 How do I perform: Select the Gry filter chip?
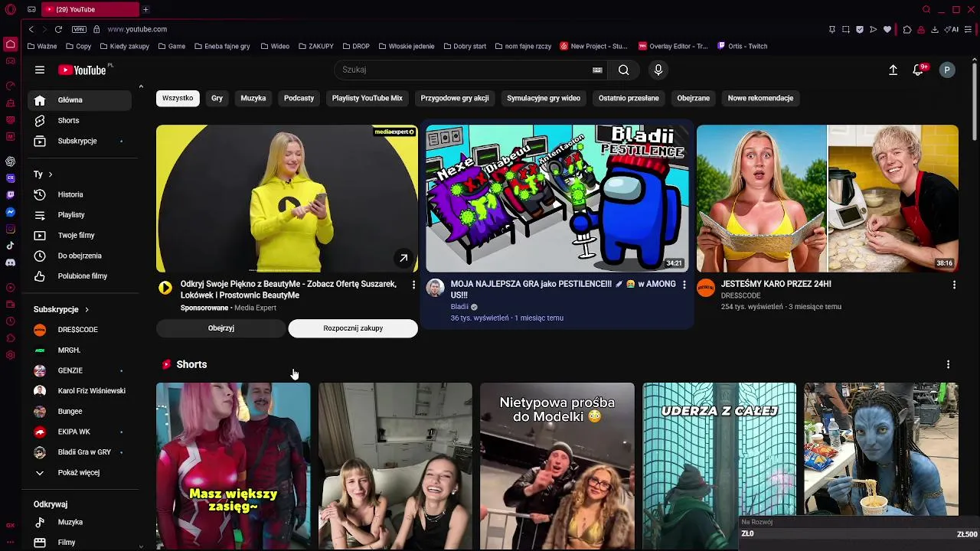tap(217, 98)
